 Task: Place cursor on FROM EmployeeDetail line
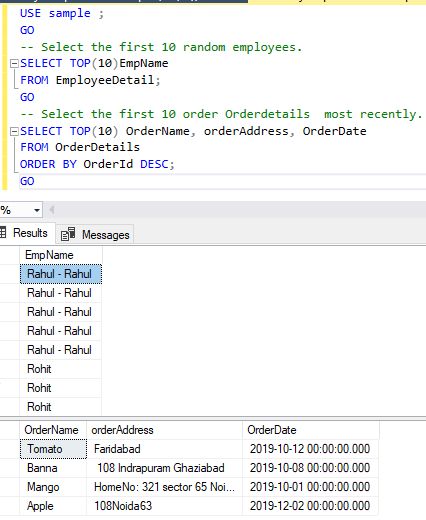point(90,80)
